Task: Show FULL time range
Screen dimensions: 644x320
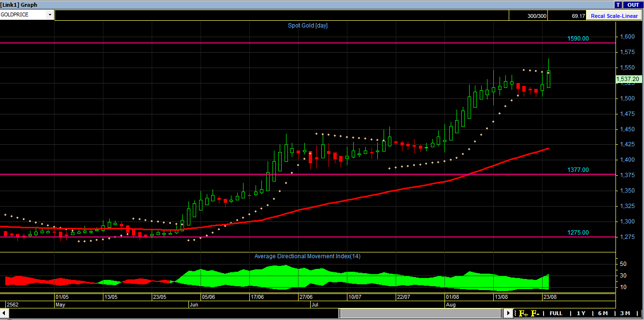Action: pos(556,313)
